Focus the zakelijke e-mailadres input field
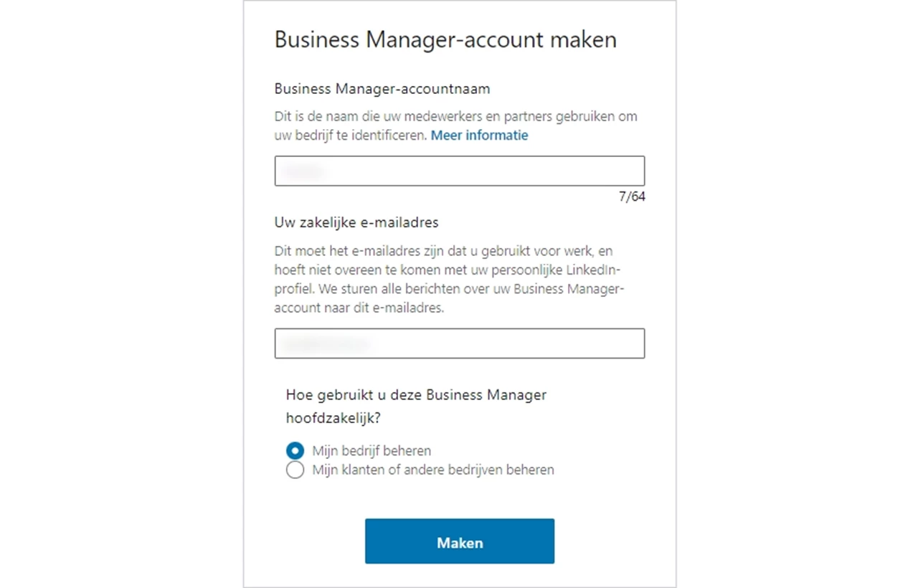The height and width of the screenshot is (588, 918). tap(460, 343)
